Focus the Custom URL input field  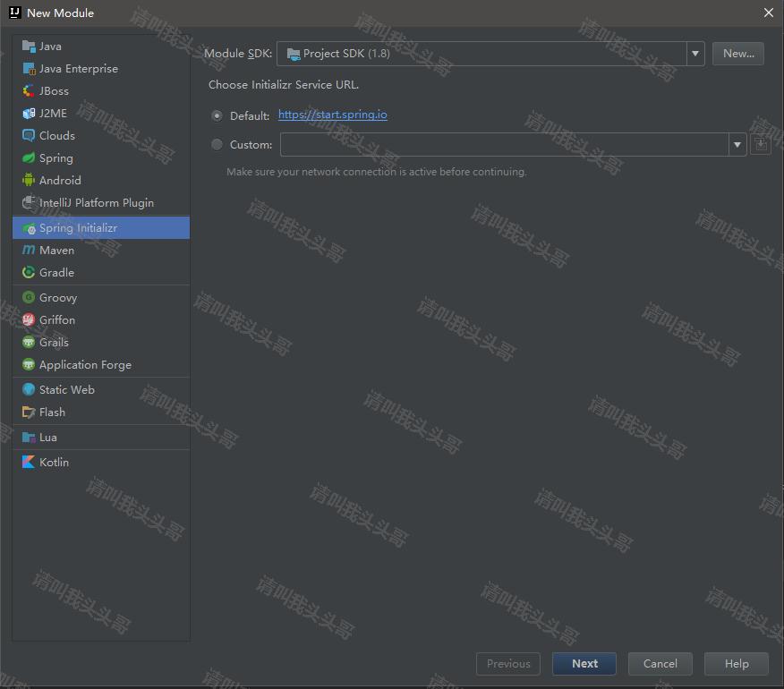click(504, 145)
